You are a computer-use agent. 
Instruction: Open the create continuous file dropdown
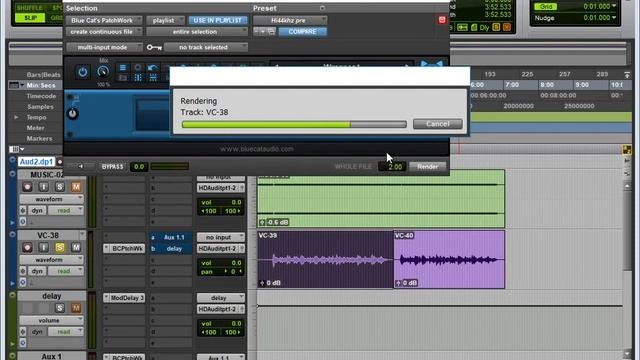click(104, 31)
